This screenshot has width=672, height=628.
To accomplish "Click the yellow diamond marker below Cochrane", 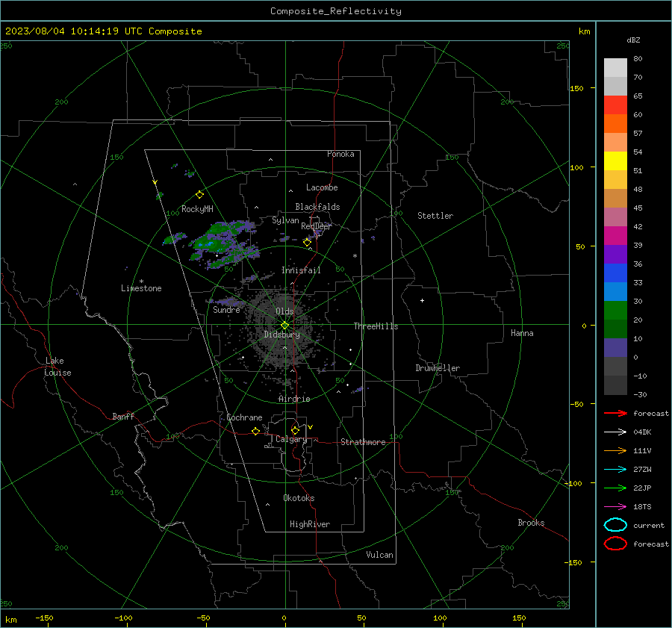I will point(255,431).
